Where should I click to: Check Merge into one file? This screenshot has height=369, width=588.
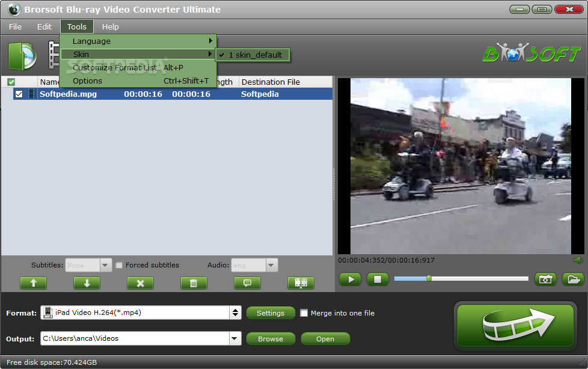(x=304, y=313)
